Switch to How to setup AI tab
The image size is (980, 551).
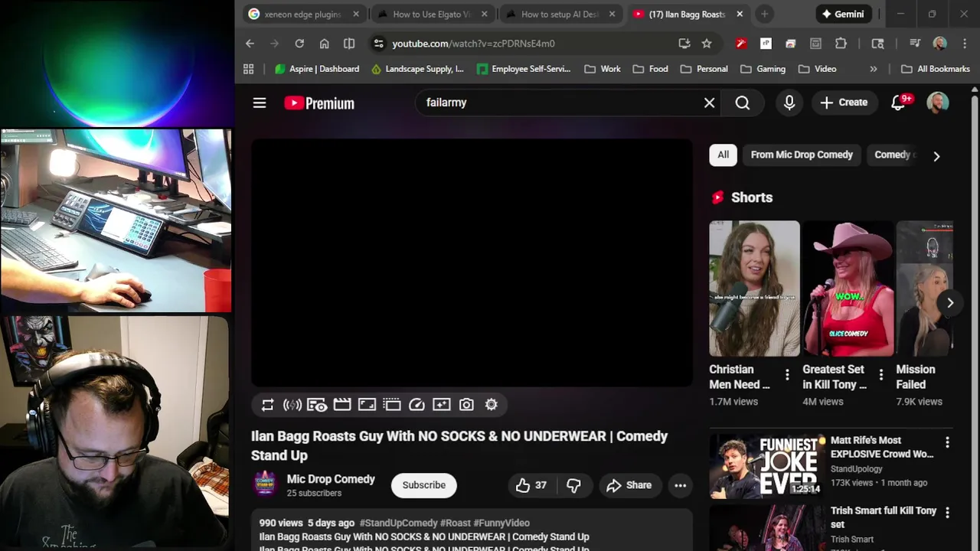pos(561,14)
